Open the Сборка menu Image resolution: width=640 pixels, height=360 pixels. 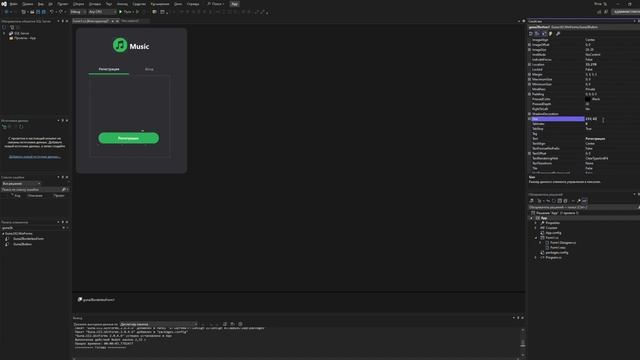coord(78,4)
